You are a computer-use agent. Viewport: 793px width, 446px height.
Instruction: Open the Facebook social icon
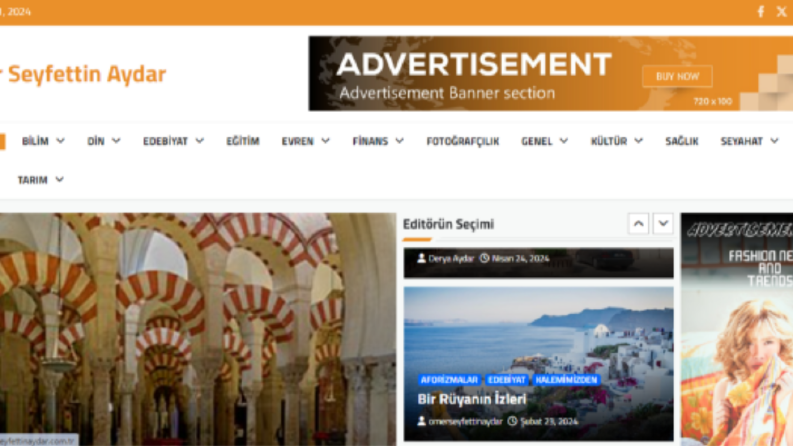point(761,12)
